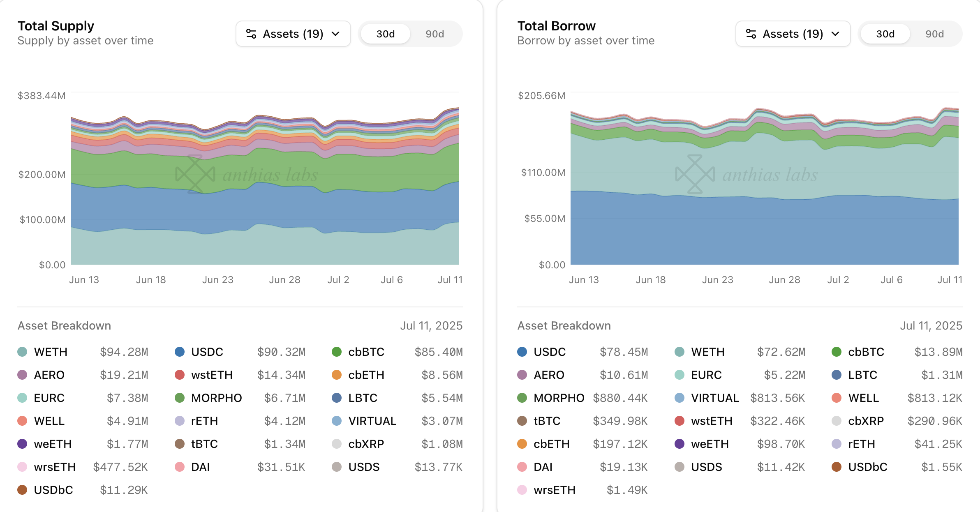Click the $383.44M axis label on Supply chart

coord(42,96)
